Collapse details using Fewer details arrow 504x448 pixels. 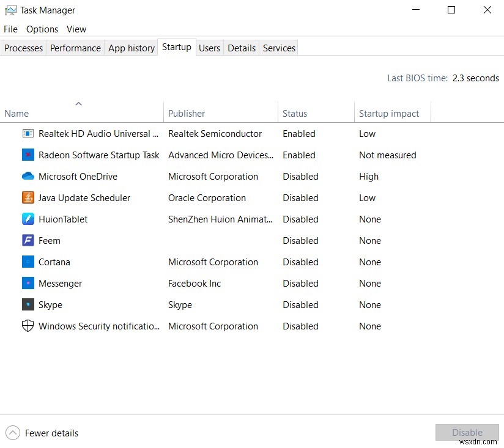[x=12, y=433]
